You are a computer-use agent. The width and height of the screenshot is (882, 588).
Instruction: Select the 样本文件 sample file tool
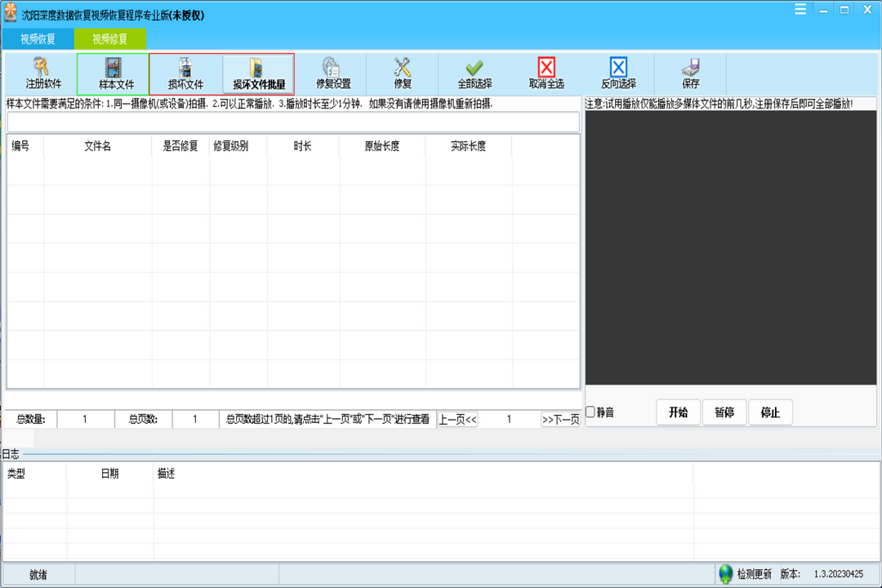(114, 73)
